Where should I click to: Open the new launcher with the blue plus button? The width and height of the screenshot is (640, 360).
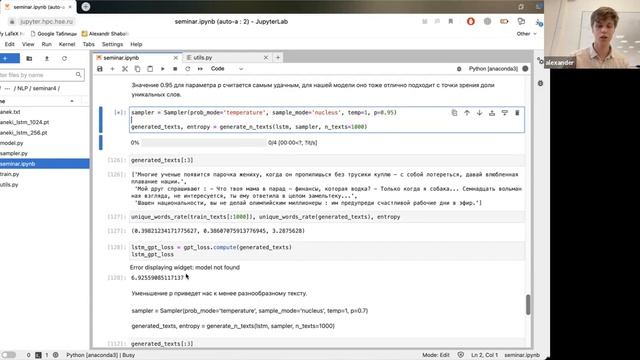(9, 58)
